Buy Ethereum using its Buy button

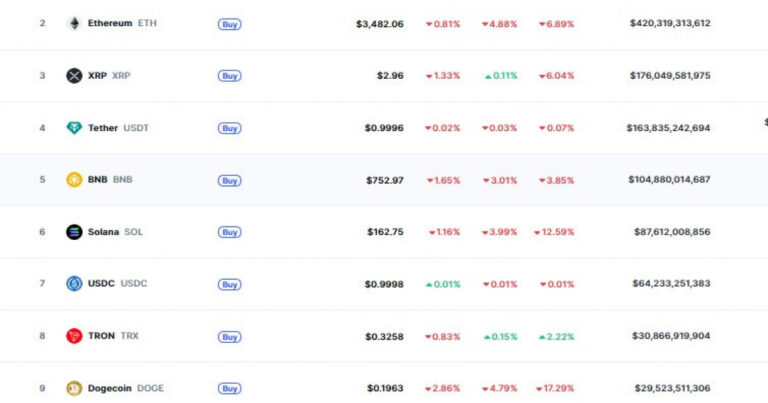[230, 24]
